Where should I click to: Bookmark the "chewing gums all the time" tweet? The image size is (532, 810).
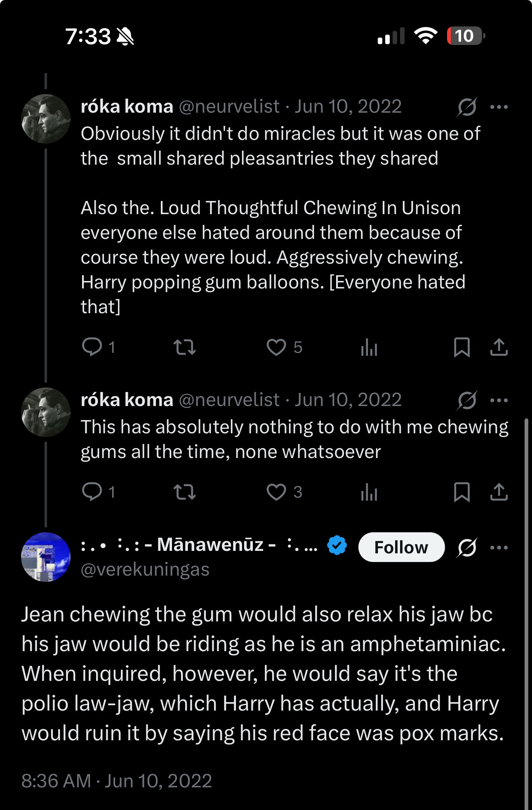[x=461, y=492]
